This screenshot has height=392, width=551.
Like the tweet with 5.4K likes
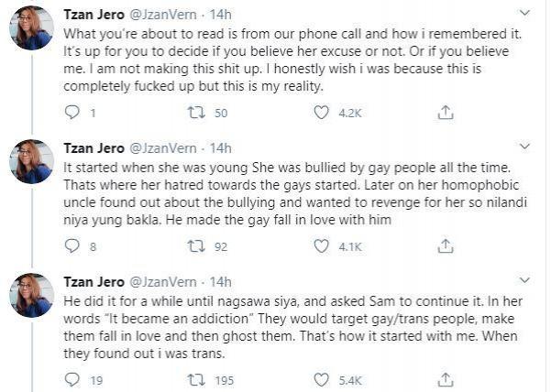(x=322, y=378)
